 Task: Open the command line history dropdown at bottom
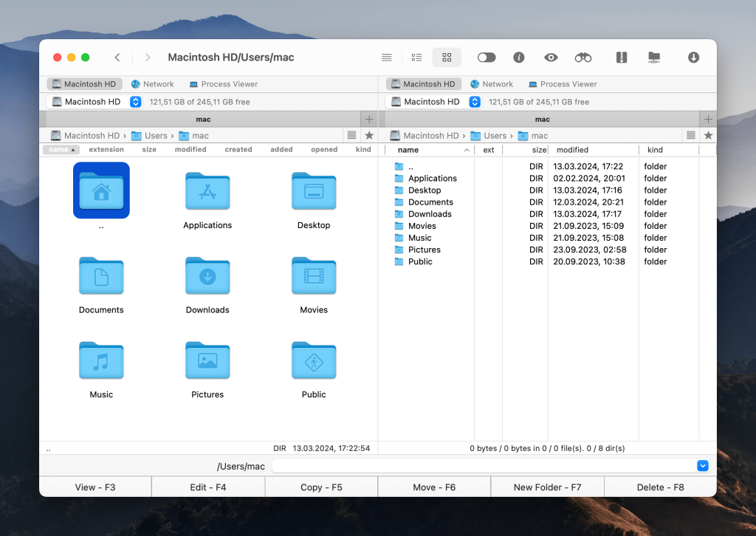coord(702,466)
